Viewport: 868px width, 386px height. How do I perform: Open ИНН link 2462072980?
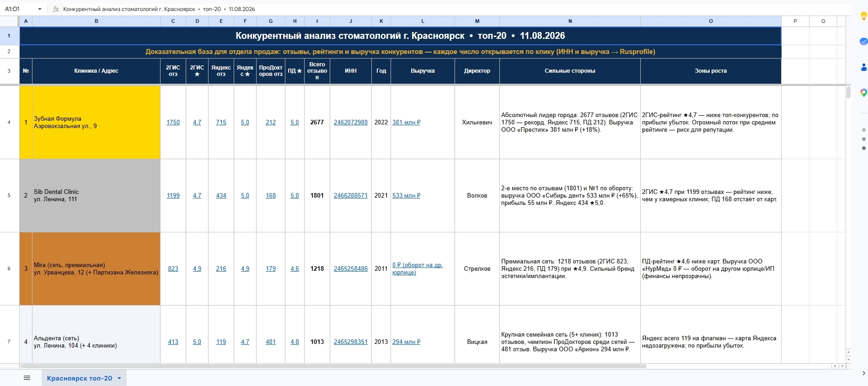[351, 122]
